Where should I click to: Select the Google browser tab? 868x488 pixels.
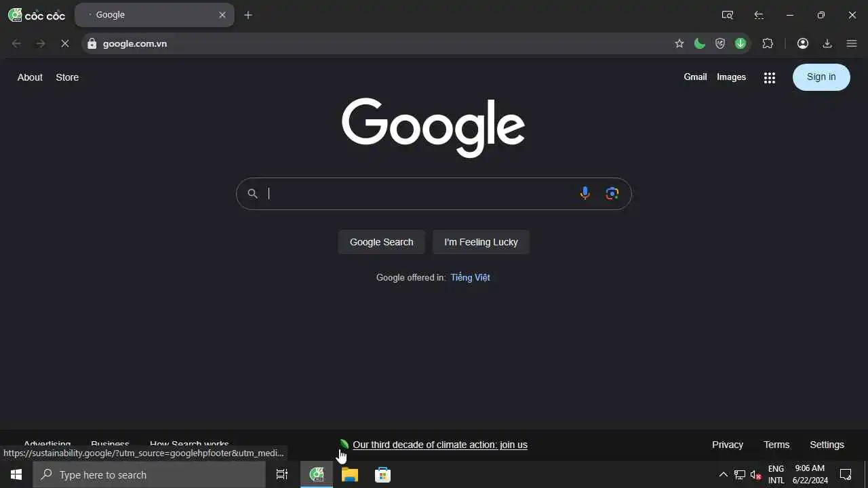155,15
